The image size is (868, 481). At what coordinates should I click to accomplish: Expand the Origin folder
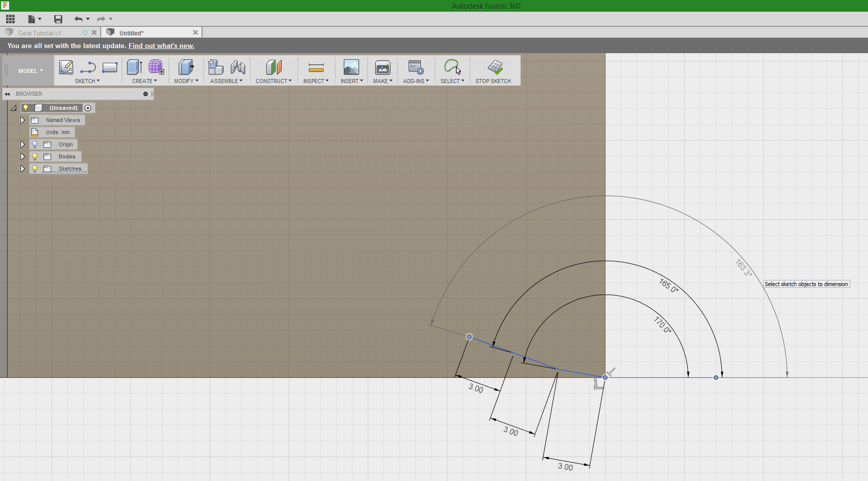(22, 144)
